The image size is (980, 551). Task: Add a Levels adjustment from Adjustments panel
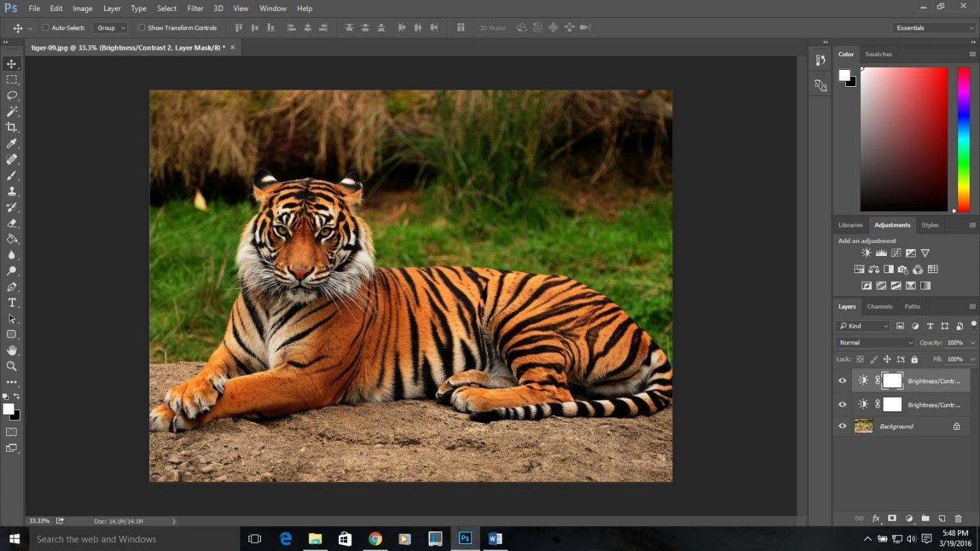pyautogui.click(x=881, y=253)
